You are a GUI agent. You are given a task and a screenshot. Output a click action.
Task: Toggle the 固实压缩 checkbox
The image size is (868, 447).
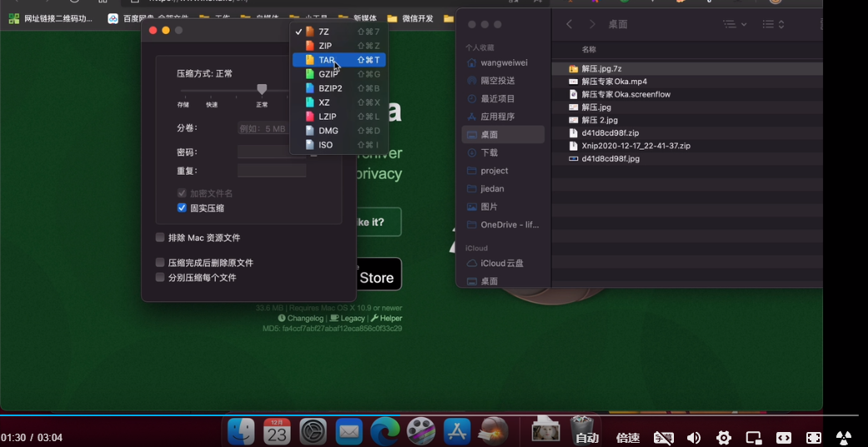pos(182,208)
